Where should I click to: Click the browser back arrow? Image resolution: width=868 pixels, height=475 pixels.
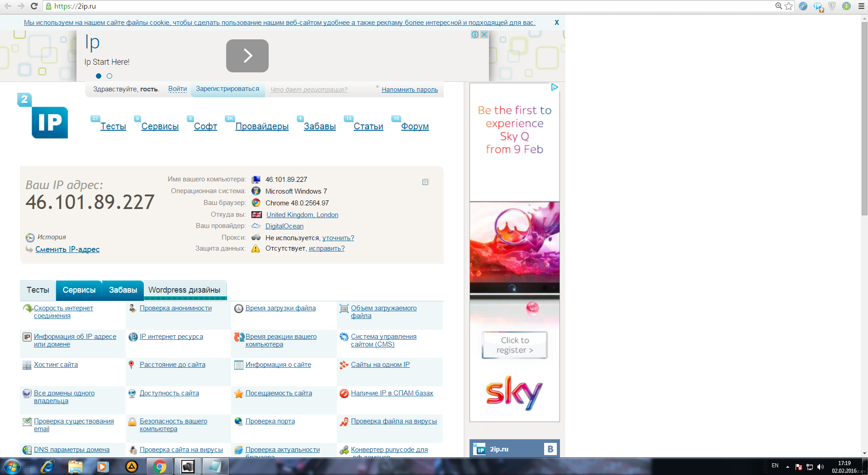pyautogui.click(x=8, y=6)
